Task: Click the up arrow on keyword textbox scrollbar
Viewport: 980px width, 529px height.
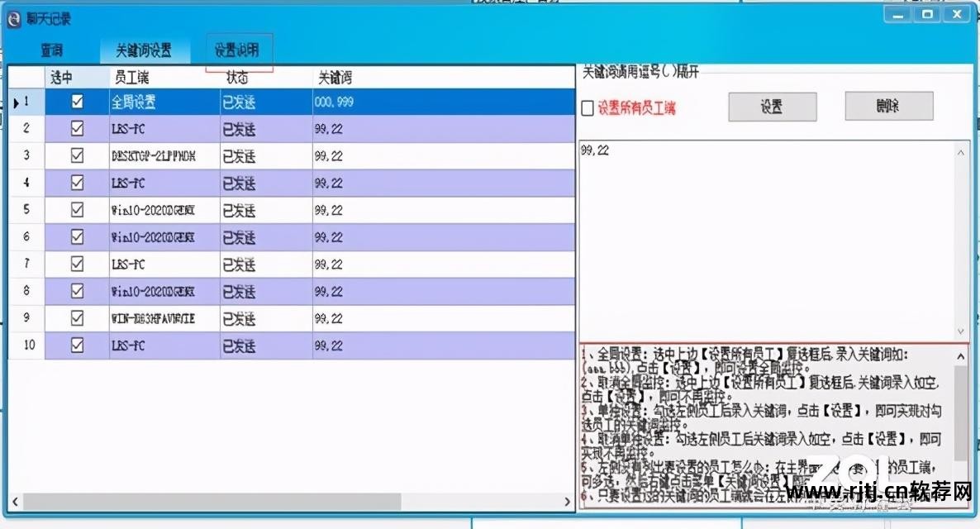Action: tap(959, 151)
